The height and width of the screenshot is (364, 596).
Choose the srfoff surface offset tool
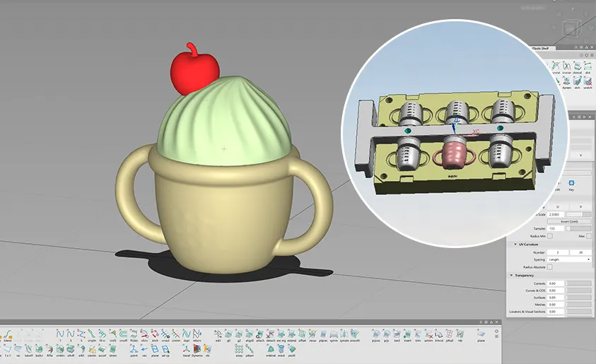coord(71,351)
